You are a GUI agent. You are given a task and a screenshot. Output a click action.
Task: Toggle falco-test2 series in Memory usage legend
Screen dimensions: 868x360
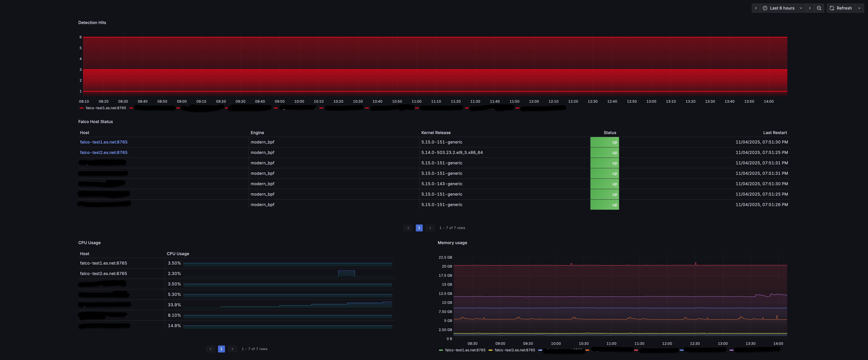515,350
